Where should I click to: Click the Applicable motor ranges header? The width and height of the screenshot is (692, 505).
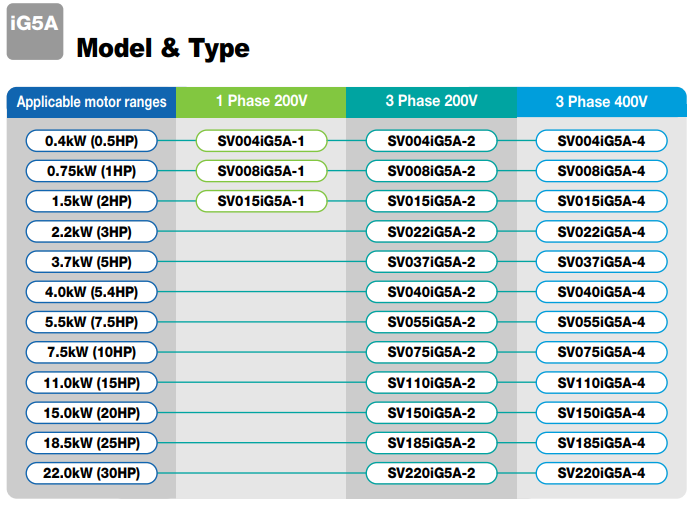point(91,102)
